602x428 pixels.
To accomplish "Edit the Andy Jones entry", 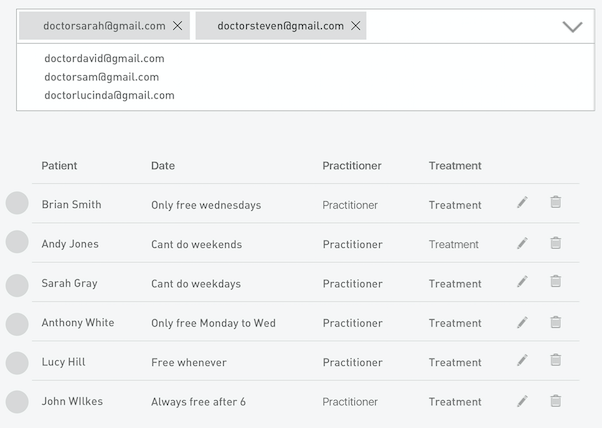I will click(x=522, y=243).
